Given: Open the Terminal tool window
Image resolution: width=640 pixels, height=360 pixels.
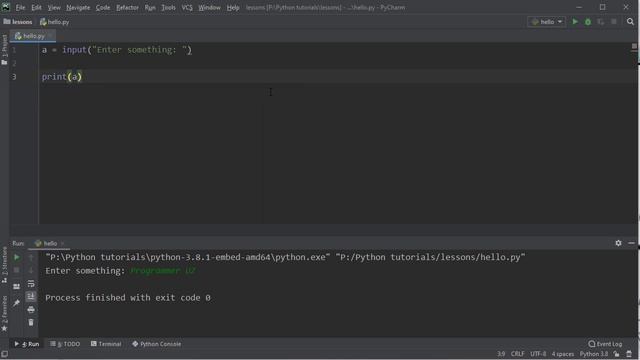Looking at the screenshot, I should coord(106,344).
